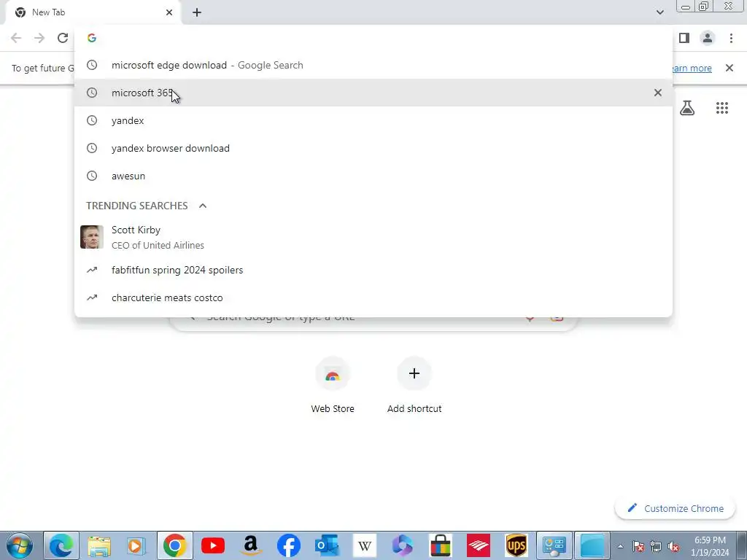747x560 pixels.
Task: Click the Add shortcut button
Action: click(414, 385)
